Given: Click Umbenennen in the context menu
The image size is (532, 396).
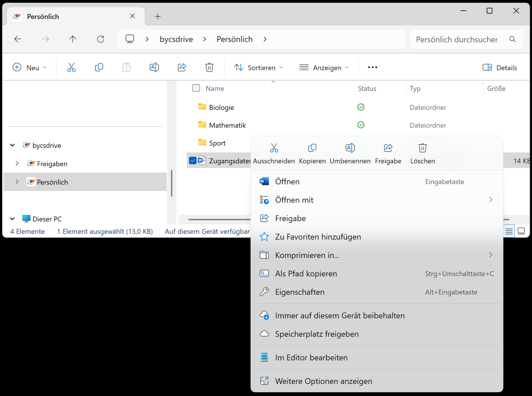Looking at the screenshot, I should coord(350,153).
